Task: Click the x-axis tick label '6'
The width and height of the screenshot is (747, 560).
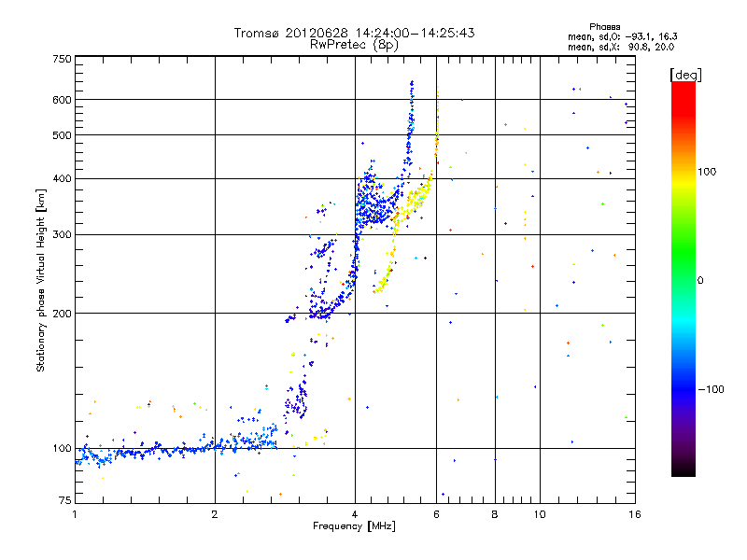Action: point(436,514)
